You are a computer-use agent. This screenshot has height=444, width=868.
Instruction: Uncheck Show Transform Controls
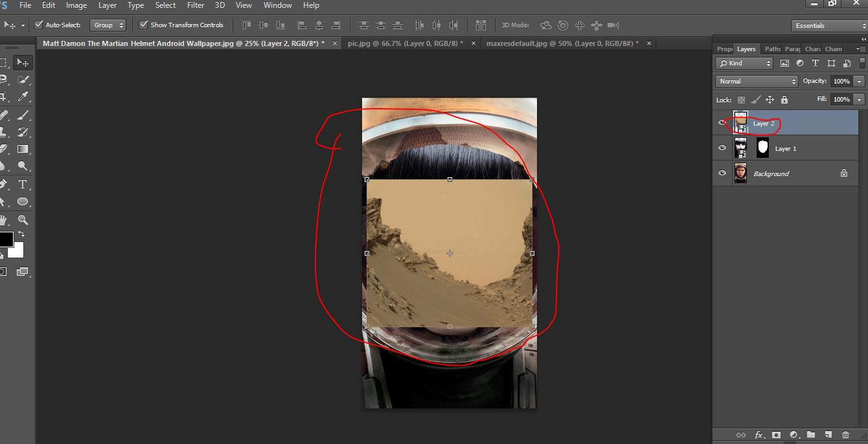coord(144,25)
